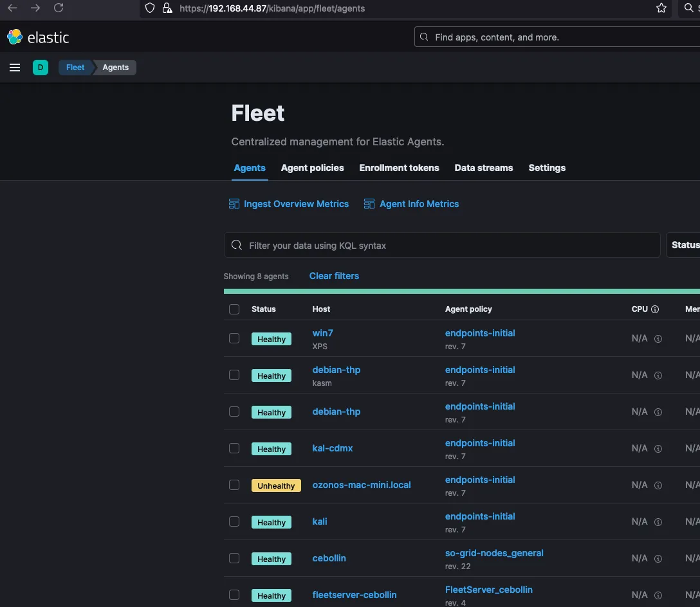Toggle the select-all agents checkbox
The width and height of the screenshot is (700, 607).
pos(234,309)
